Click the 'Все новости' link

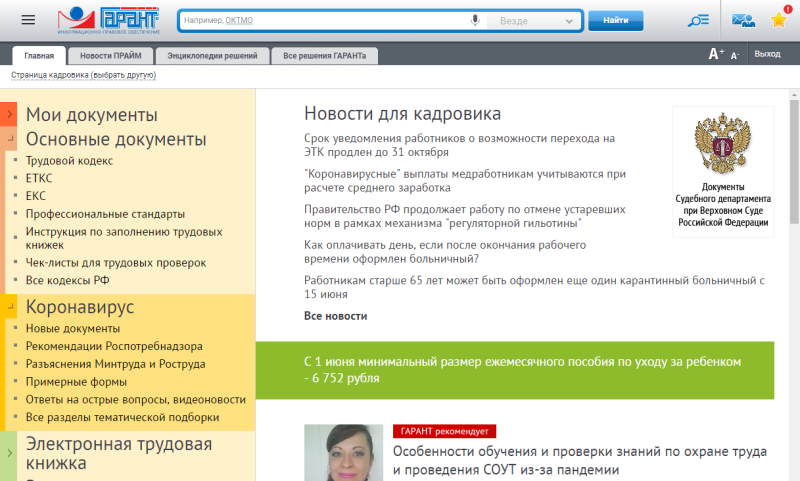[x=335, y=316]
